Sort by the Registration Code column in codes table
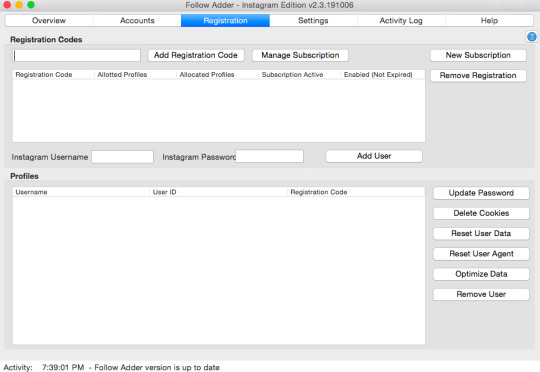Image resolution: width=540 pixels, height=372 pixels. pos(53,75)
